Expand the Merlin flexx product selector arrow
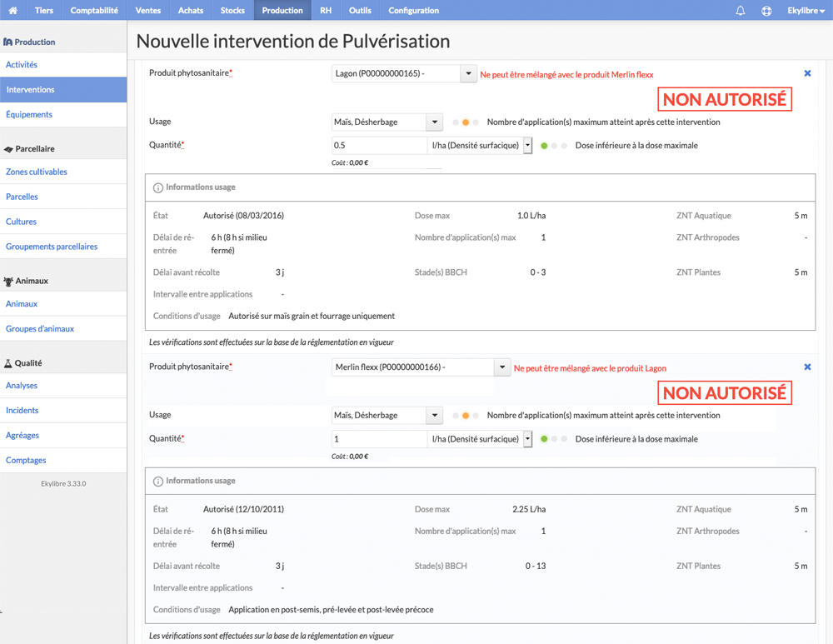The height and width of the screenshot is (644, 833). pyautogui.click(x=502, y=367)
